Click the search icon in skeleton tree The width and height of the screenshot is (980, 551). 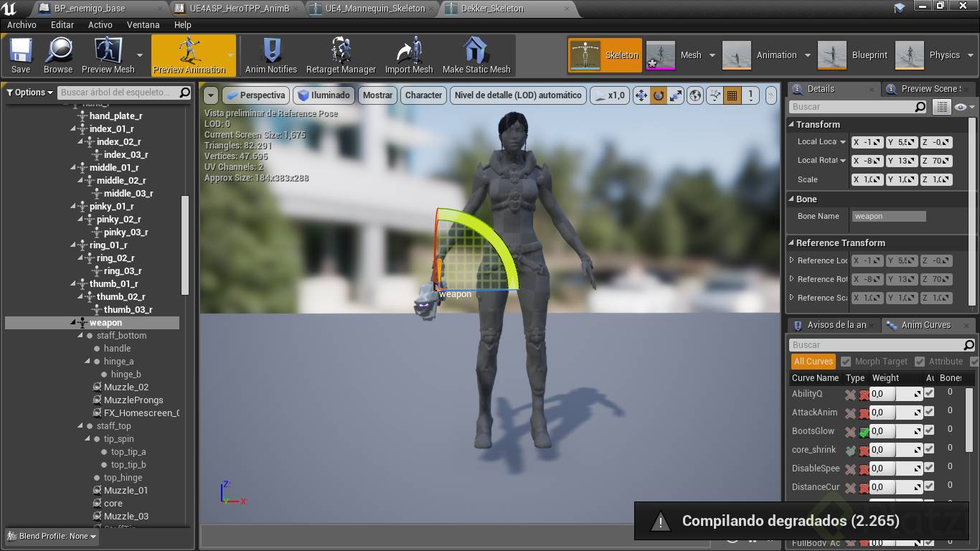click(184, 93)
